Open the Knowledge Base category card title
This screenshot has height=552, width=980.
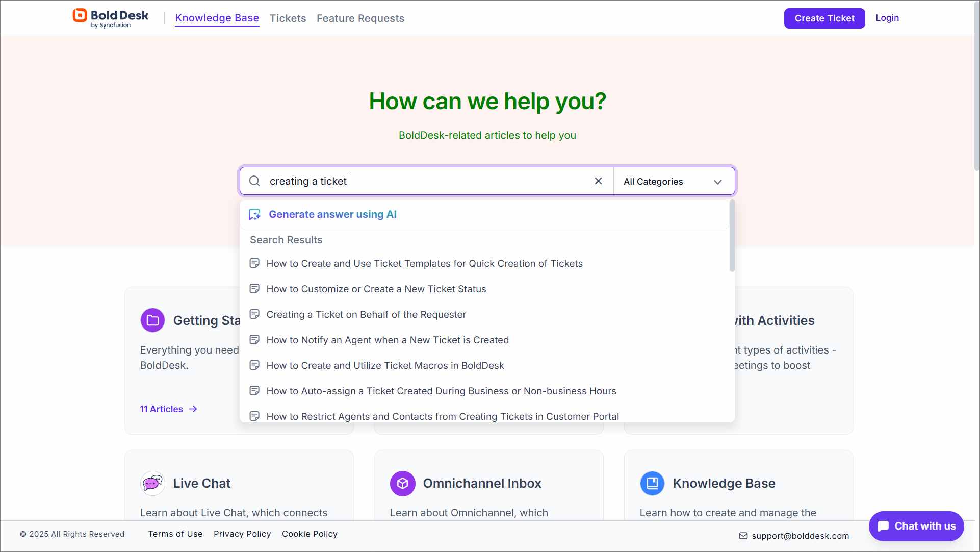coord(724,483)
